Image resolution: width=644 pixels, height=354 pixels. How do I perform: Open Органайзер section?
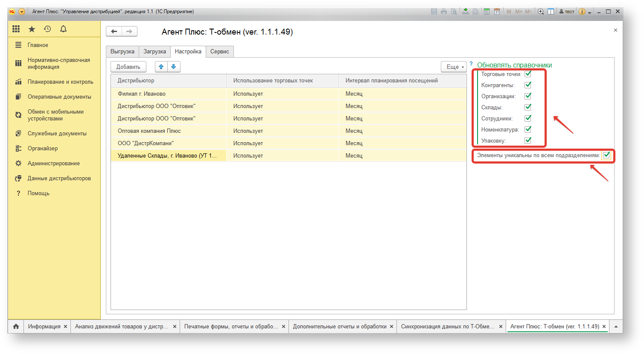(54, 148)
